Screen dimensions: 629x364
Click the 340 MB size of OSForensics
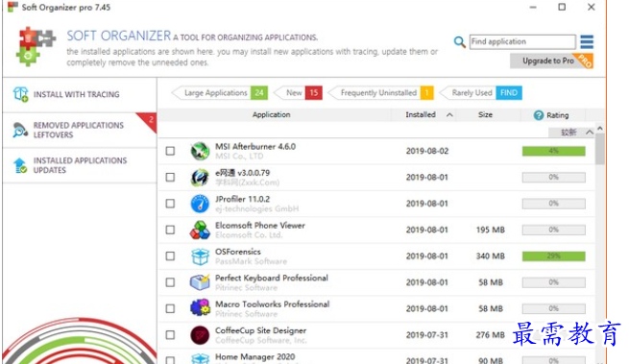click(490, 256)
